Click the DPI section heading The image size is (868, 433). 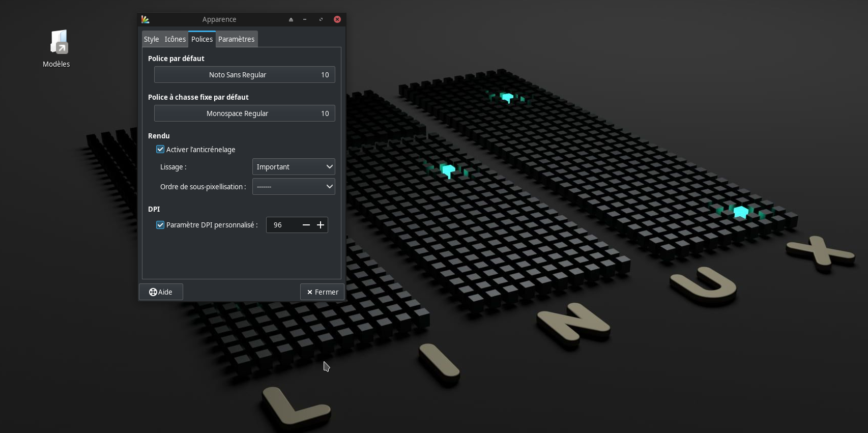[154, 209]
